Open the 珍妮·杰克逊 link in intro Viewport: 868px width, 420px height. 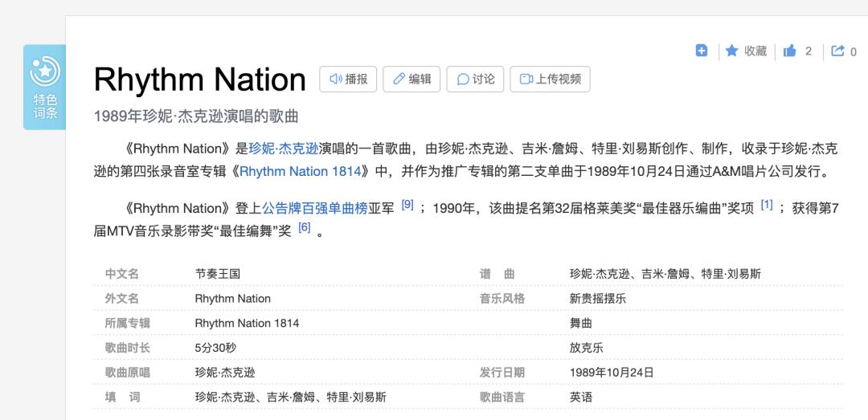(283, 149)
